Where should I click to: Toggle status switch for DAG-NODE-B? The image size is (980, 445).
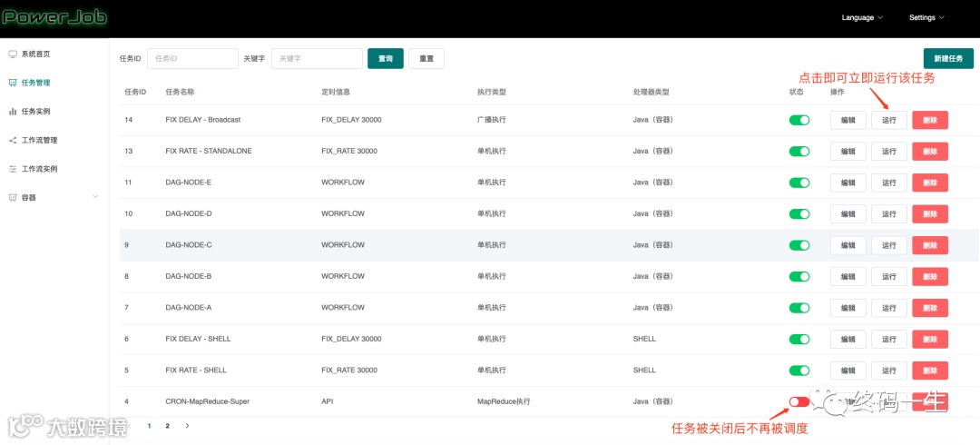coord(799,276)
